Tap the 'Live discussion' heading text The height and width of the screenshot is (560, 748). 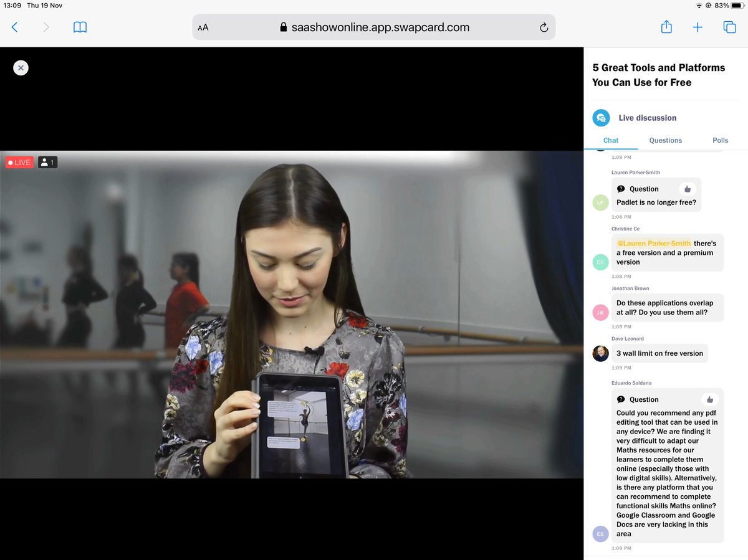click(648, 118)
